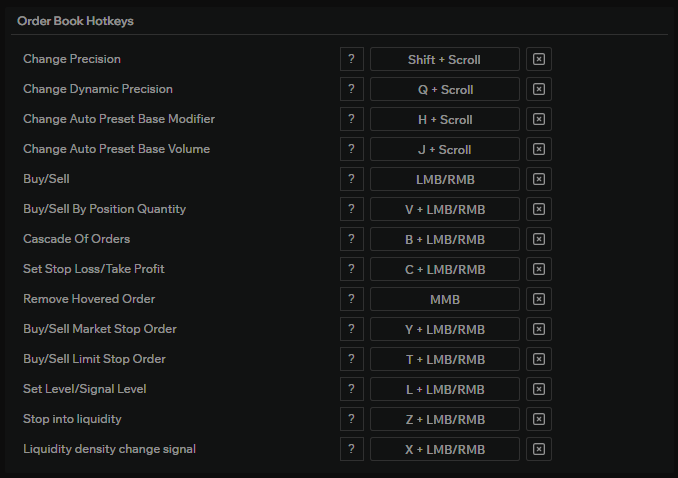Screen dimensions: 678x478
Task: Open help for Change Precision hotkey
Action: (351, 59)
